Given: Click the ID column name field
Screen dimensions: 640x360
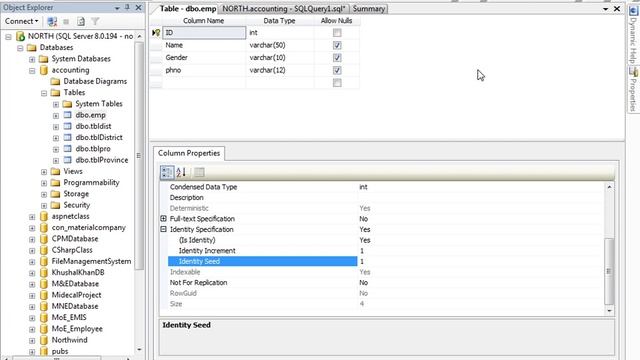Looking at the screenshot, I should (x=204, y=33).
